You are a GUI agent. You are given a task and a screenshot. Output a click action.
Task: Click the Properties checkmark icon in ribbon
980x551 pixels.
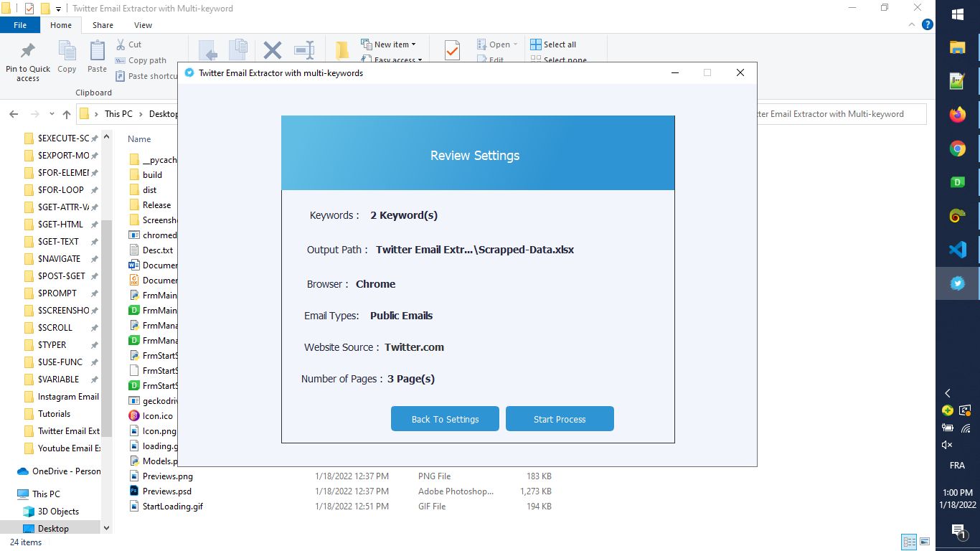[x=452, y=50]
